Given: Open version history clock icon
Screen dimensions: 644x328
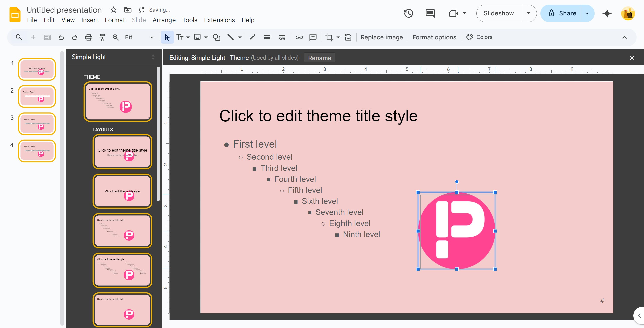Looking at the screenshot, I should 409,13.
